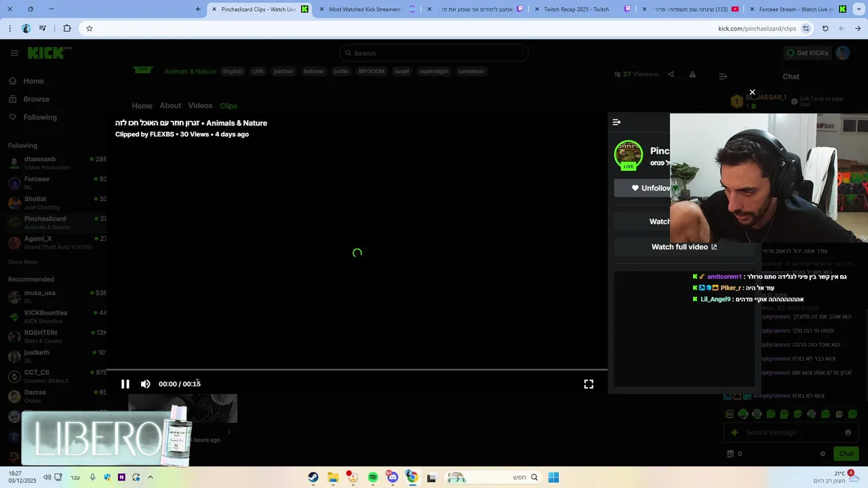The height and width of the screenshot is (488, 868).
Task: Open File Explorer from the taskbar
Action: pos(333,477)
